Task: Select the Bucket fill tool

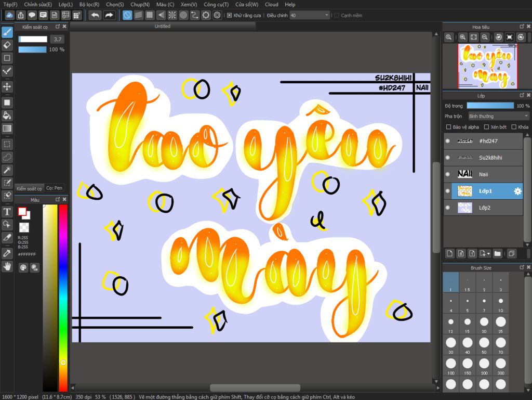Action: 7,115
